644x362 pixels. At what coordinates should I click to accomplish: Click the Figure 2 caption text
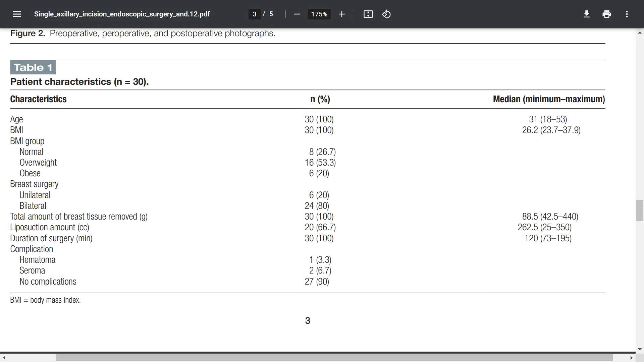(x=143, y=34)
